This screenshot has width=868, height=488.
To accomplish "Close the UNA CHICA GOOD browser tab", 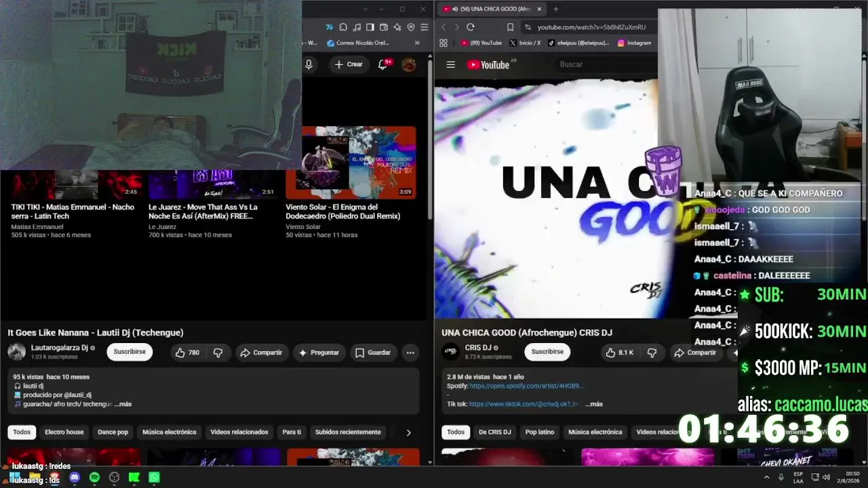I will [x=539, y=9].
